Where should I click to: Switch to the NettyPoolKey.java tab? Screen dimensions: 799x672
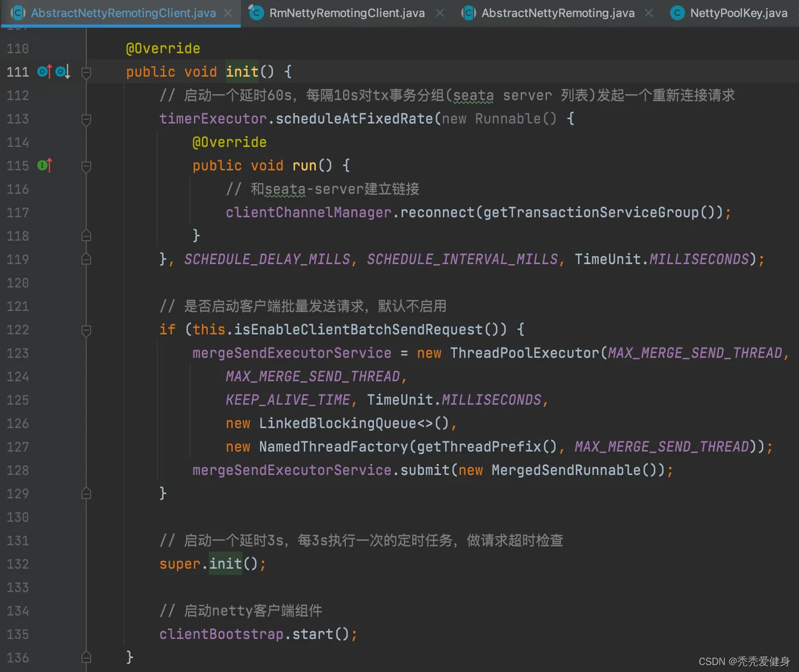pos(739,13)
